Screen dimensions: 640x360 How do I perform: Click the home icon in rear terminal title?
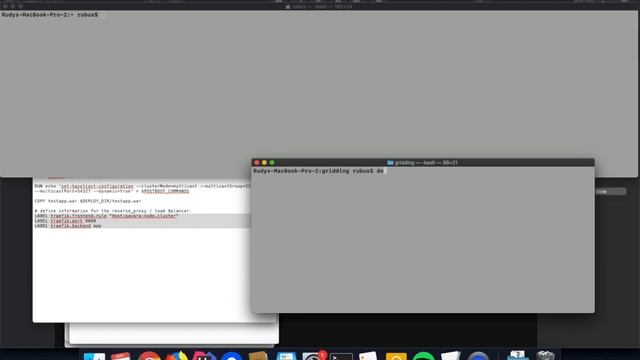pos(288,7)
